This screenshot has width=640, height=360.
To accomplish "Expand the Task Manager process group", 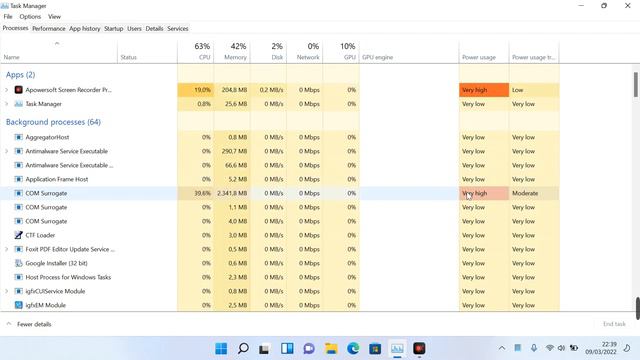I will [x=7, y=104].
